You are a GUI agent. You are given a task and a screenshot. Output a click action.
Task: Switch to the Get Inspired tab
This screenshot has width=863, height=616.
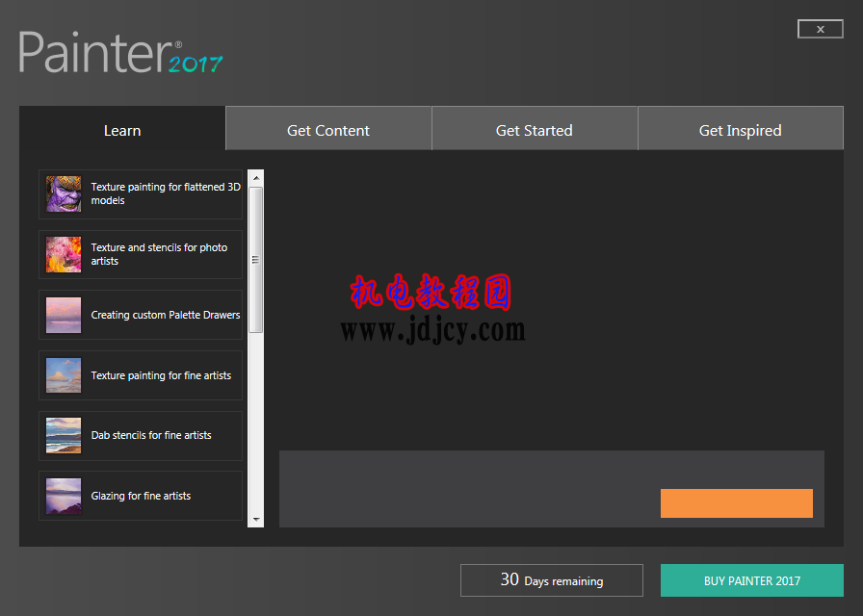741,128
